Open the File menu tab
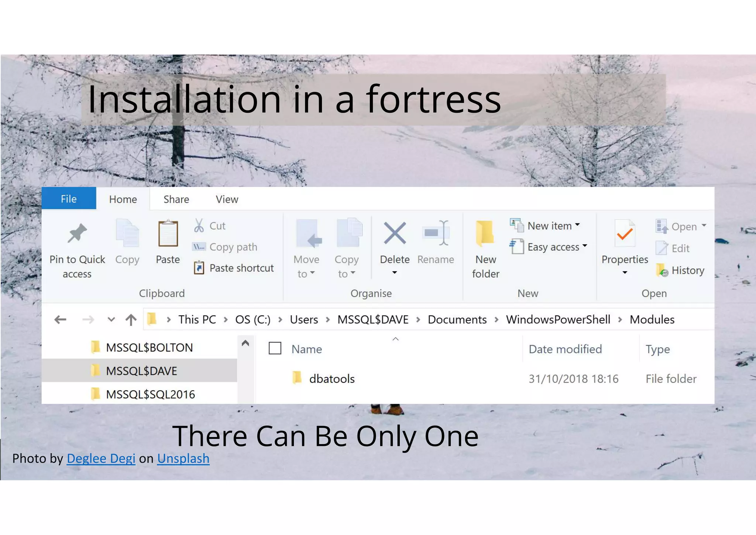 click(x=69, y=199)
